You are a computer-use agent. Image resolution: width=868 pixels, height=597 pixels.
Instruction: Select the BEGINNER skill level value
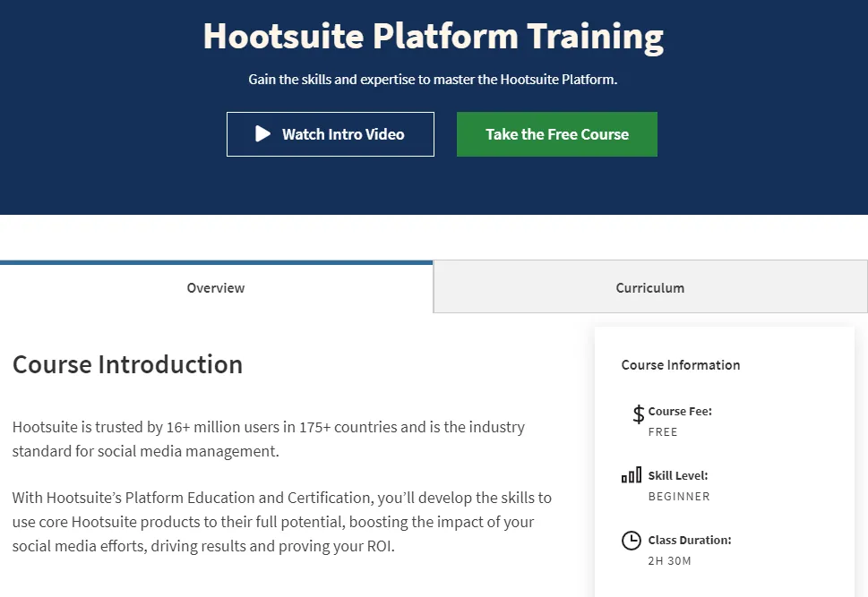point(679,497)
